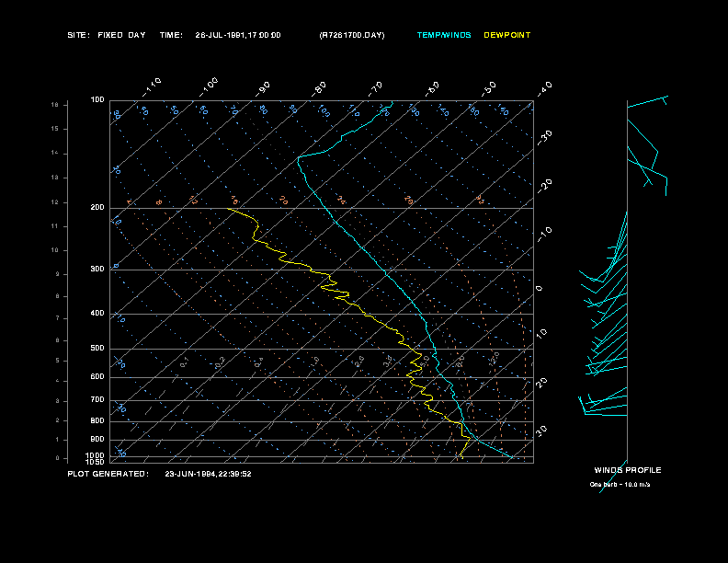Click the 'WINDS PROFILE' caption
The width and height of the screenshot is (728, 563).
628,470
